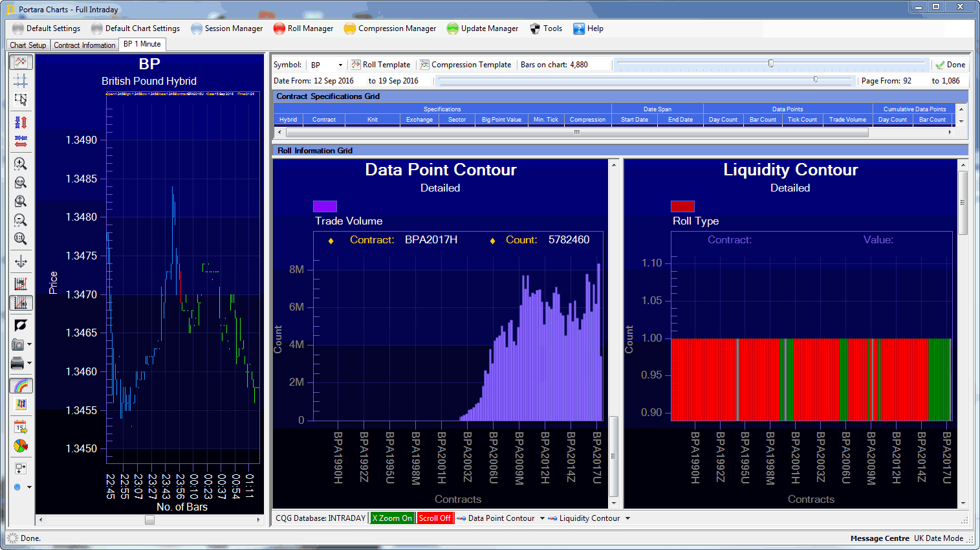Open the Compression Manager
The image size is (980, 550).
click(x=389, y=28)
